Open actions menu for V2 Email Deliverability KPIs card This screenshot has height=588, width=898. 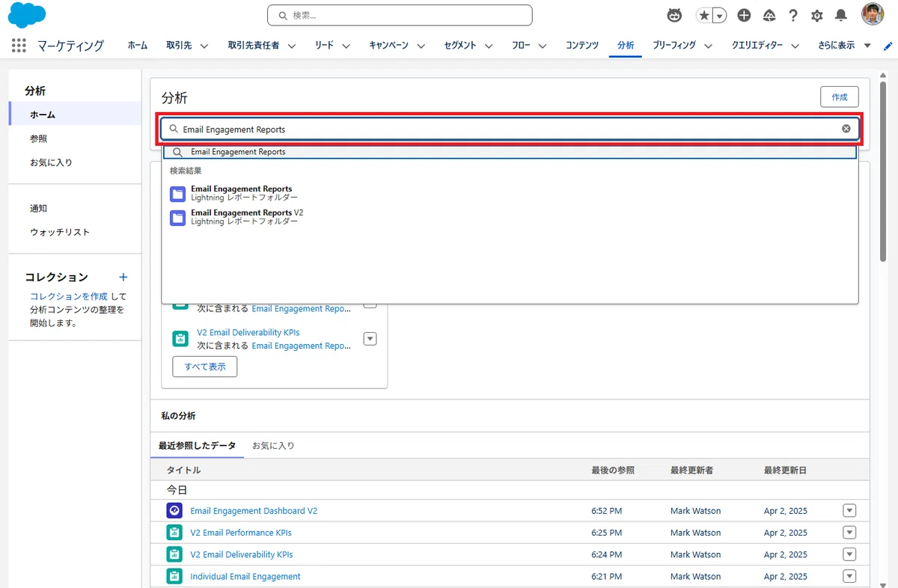coord(370,339)
